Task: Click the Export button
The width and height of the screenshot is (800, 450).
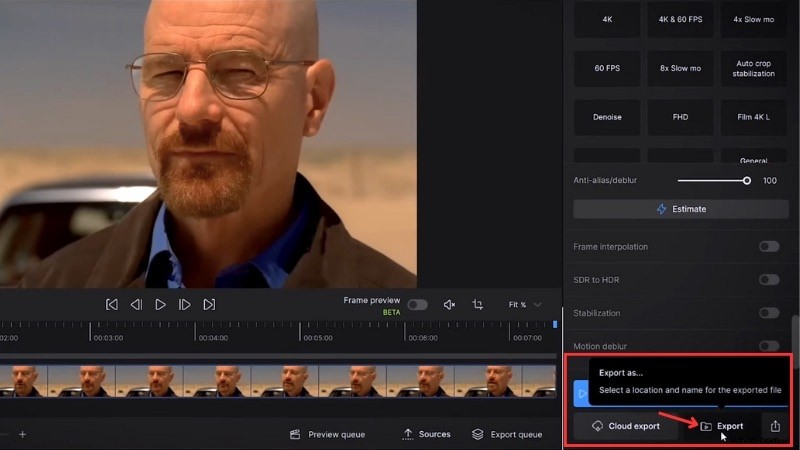Action: pyautogui.click(x=721, y=426)
